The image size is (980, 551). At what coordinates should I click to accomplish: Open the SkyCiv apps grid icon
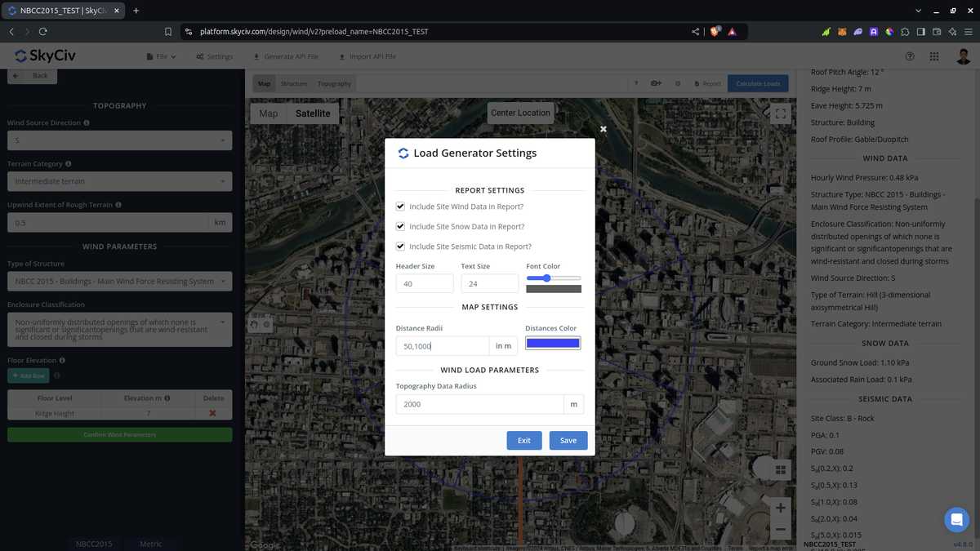pyautogui.click(x=934, y=56)
